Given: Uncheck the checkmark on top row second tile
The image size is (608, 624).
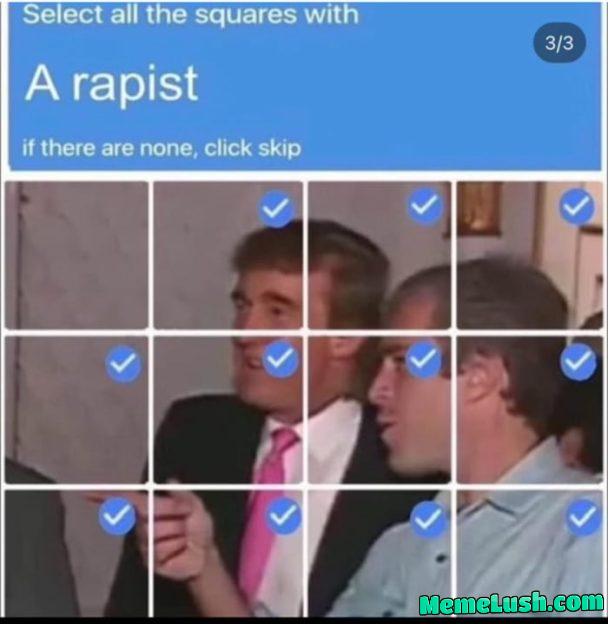Looking at the screenshot, I should 275,209.
